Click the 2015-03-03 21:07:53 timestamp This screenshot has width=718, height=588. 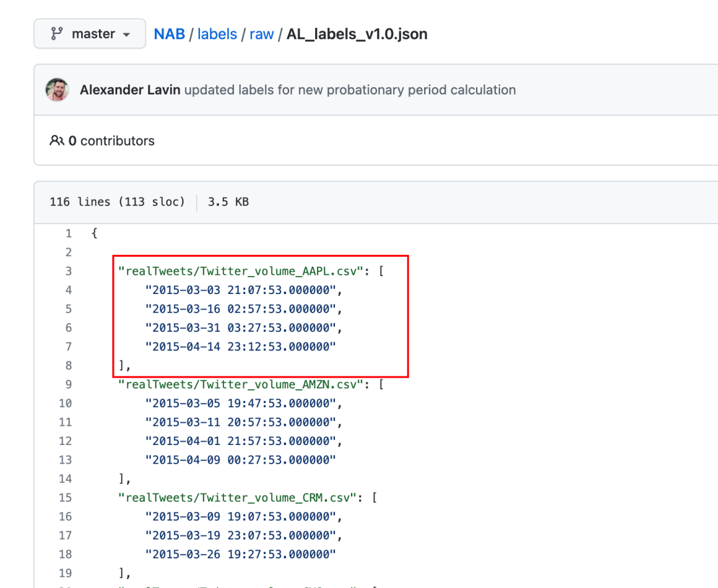pos(241,290)
